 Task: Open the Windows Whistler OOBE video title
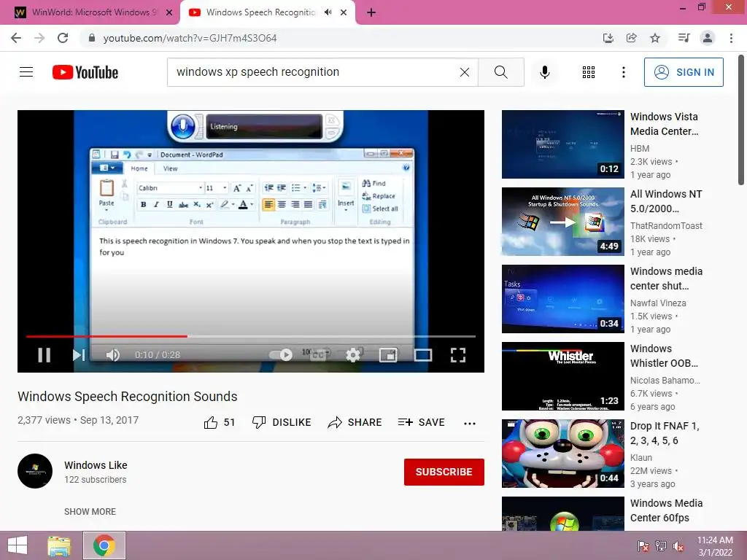pyautogui.click(x=664, y=356)
